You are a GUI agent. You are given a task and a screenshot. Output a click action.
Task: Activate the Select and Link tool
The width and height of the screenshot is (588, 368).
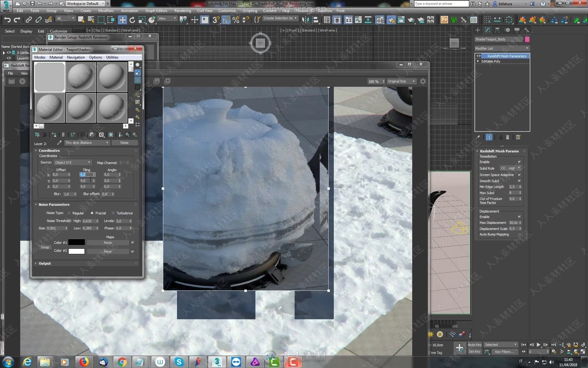[29, 20]
